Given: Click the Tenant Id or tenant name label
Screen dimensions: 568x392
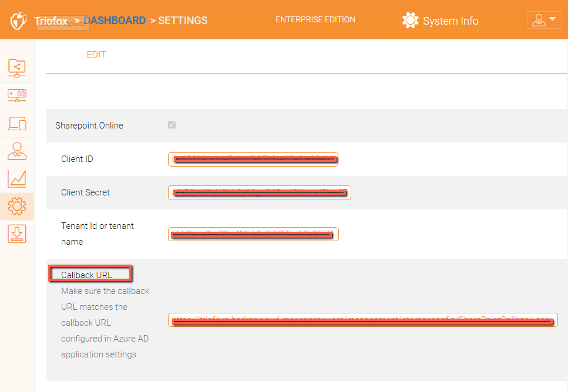Looking at the screenshot, I should [98, 234].
